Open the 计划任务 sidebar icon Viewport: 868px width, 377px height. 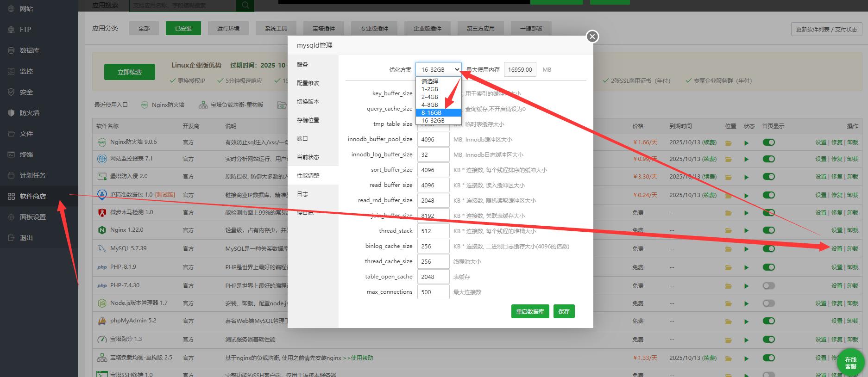11,175
